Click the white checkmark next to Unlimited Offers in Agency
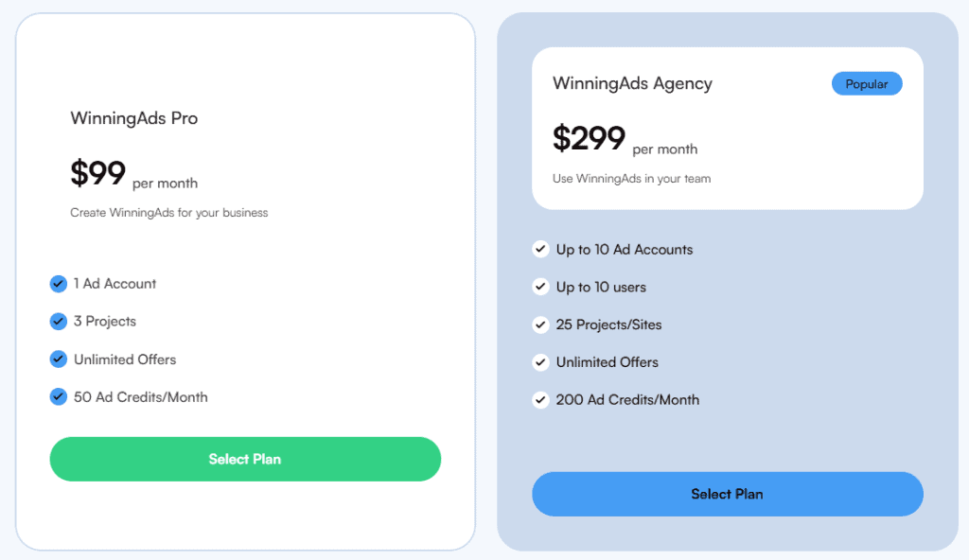Viewport: 969px width, 560px height. point(540,362)
